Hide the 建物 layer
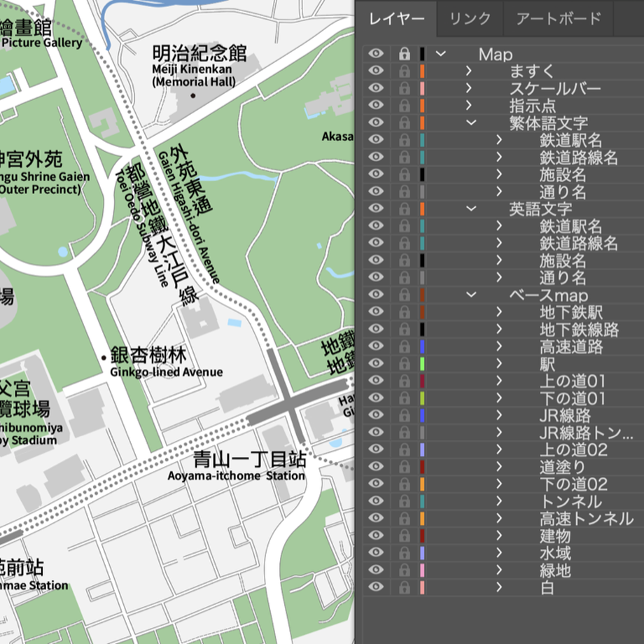Screen dimensions: 644x644 coord(376,536)
